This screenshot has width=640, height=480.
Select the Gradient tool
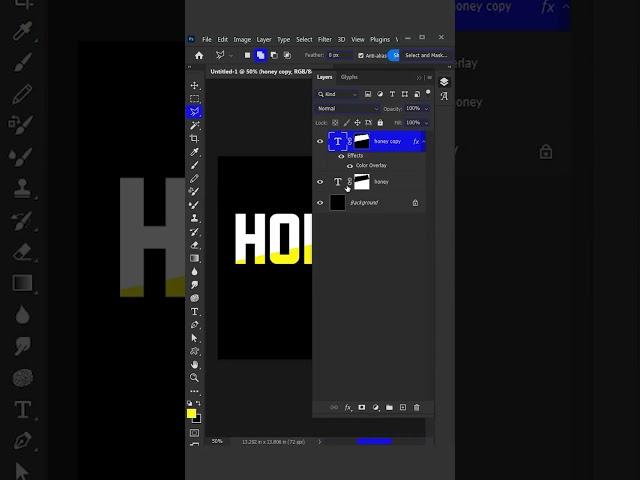click(194, 258)
